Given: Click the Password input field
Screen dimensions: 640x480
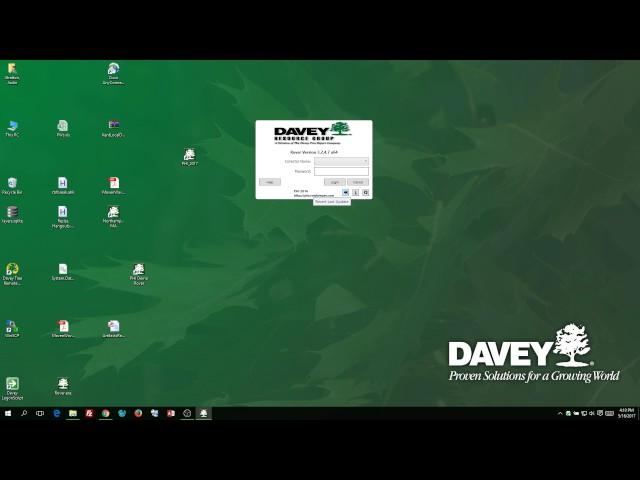Looking at the screenshot, I should click(341, 171).
